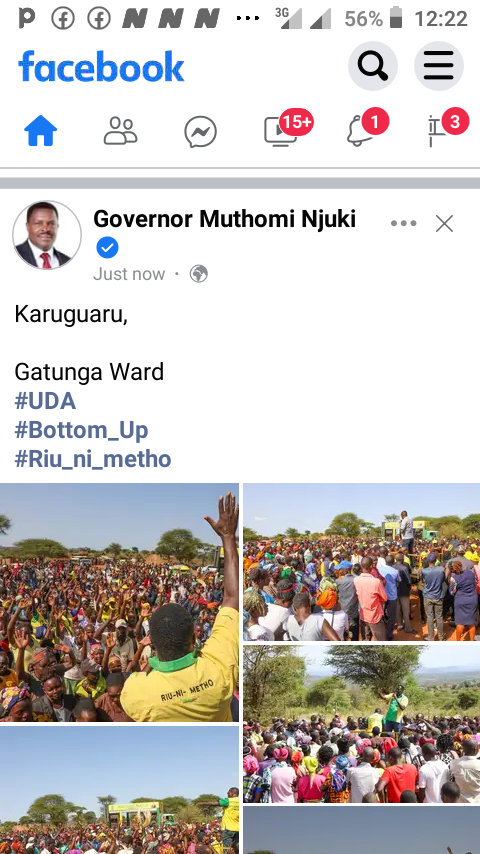Viewport: 480px width, 854px height.
Task: Open the #Bottom_Up hashtag
Action: (81, 430)
